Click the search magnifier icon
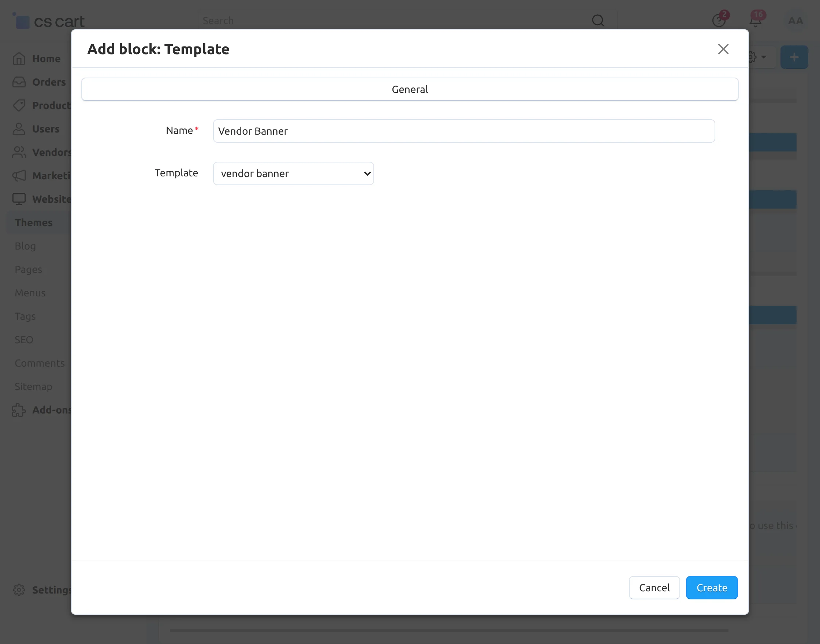Viewport: 820px width, 644px height. pyautogui.click(x=597, y=20)
